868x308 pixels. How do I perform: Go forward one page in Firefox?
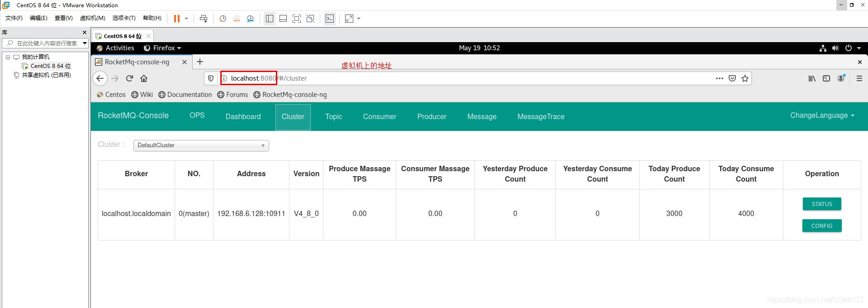click(115, 78)
